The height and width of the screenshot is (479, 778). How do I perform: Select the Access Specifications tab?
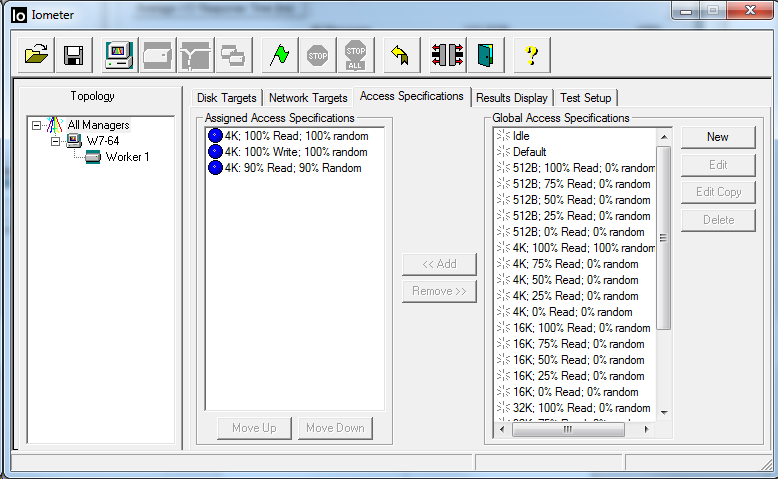[412, 96]
